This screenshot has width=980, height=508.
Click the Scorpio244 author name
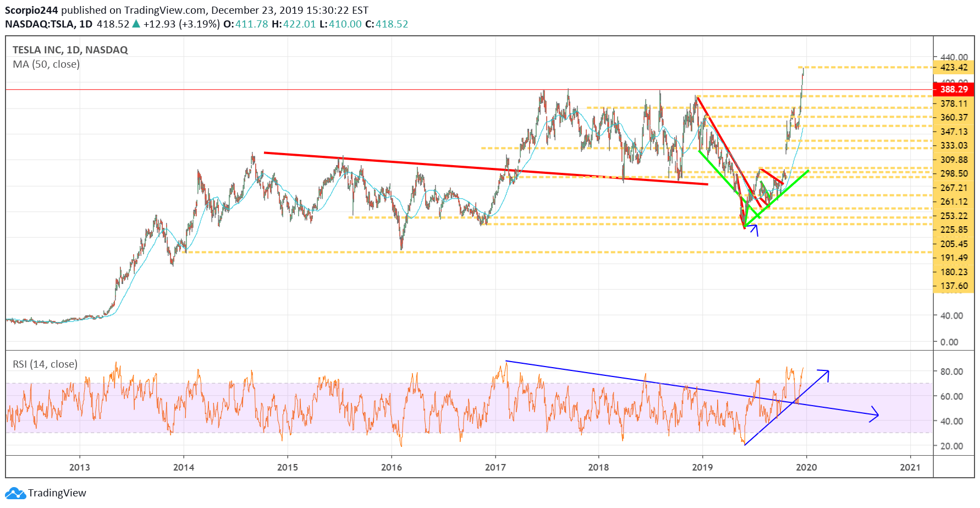click(31, 10)
